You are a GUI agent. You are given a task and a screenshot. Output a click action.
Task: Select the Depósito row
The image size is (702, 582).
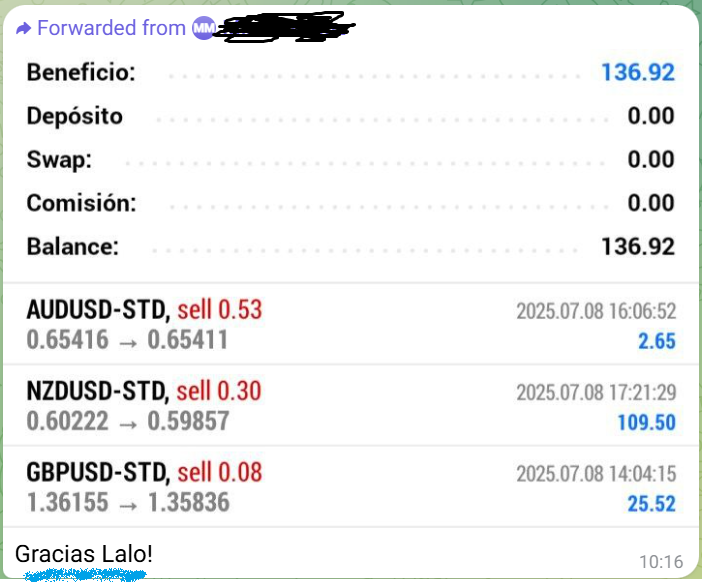click(x=351, y=116)
